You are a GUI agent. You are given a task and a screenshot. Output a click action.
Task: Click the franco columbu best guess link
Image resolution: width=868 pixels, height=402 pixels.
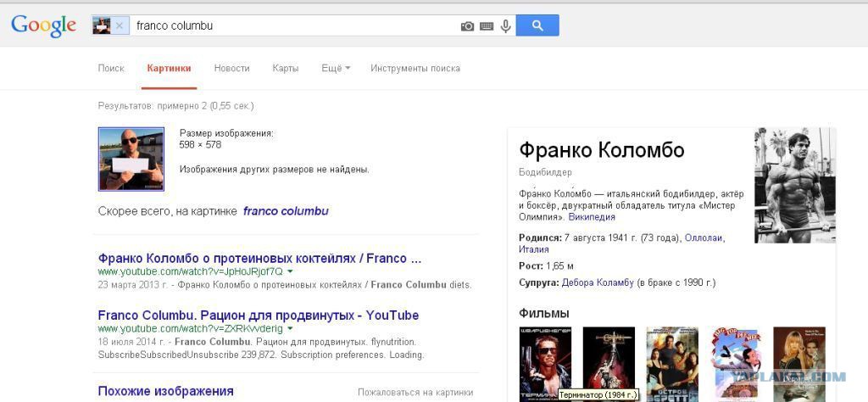286,211
